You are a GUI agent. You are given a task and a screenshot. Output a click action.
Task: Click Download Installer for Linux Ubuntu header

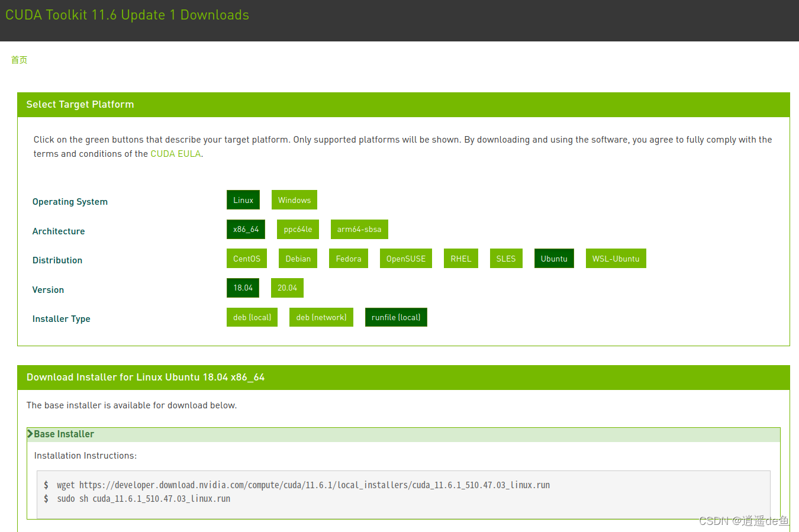pos(404,378)
